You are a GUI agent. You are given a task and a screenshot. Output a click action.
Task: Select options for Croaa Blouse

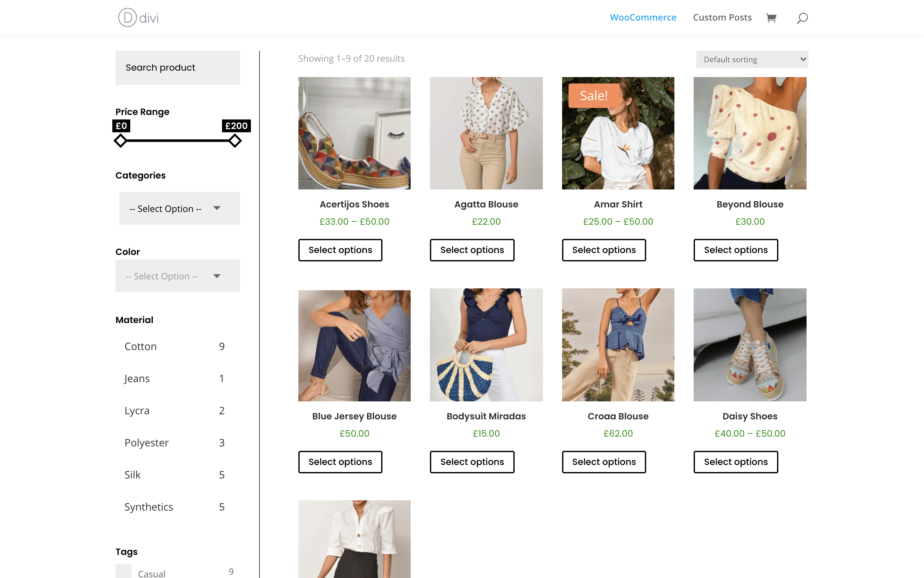click(x=604, y=462)
